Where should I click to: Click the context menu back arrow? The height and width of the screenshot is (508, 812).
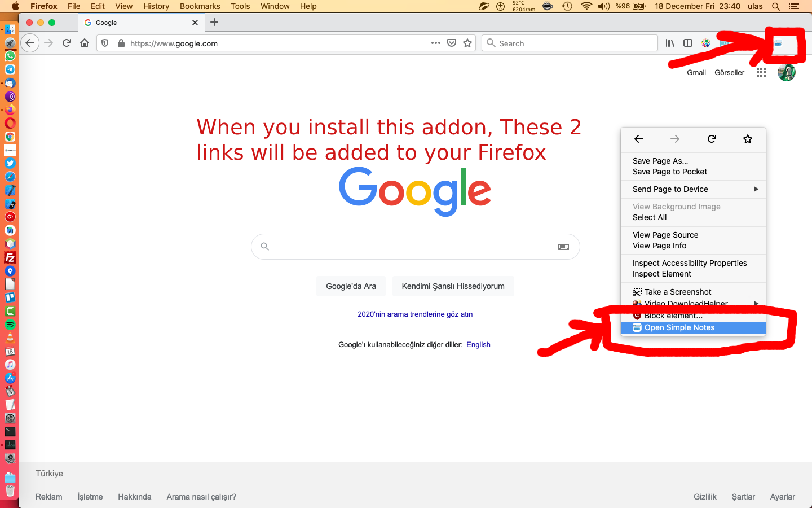[639, 139]
